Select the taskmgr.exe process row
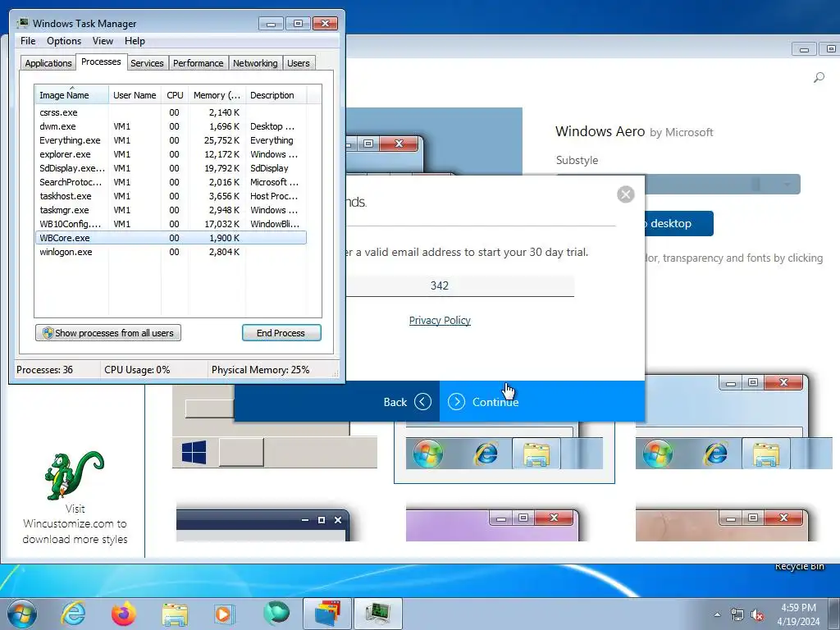 (x=171, y=210)
